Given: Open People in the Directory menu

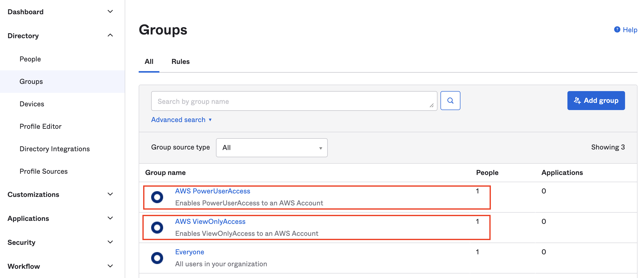Looking at the screenshot, I should 30,59.
